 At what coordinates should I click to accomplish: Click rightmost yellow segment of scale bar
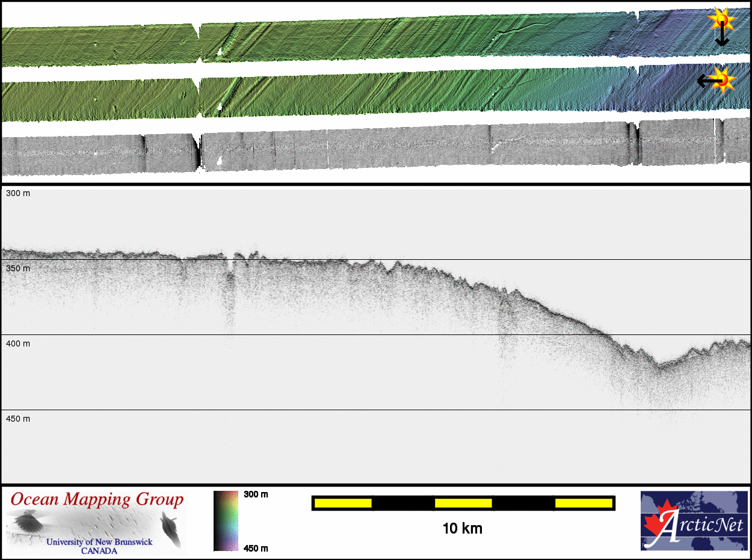click(x=583, y=503)
